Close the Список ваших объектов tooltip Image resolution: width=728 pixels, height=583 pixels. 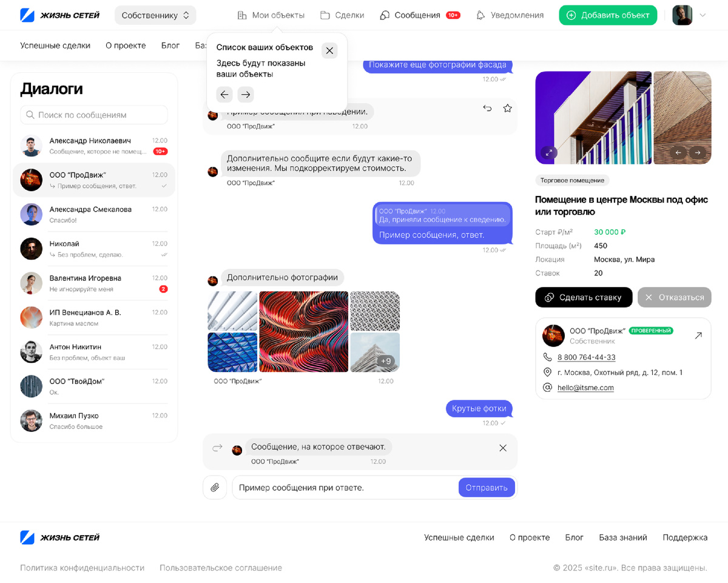pyautogui.click(x=329, y=50)
